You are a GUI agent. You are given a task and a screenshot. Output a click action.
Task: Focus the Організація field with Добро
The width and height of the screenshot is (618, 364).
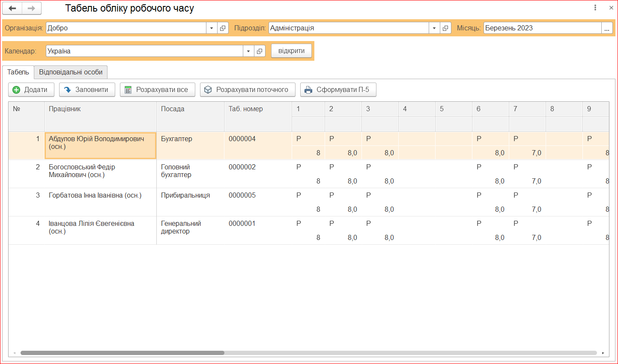[126, 28]
